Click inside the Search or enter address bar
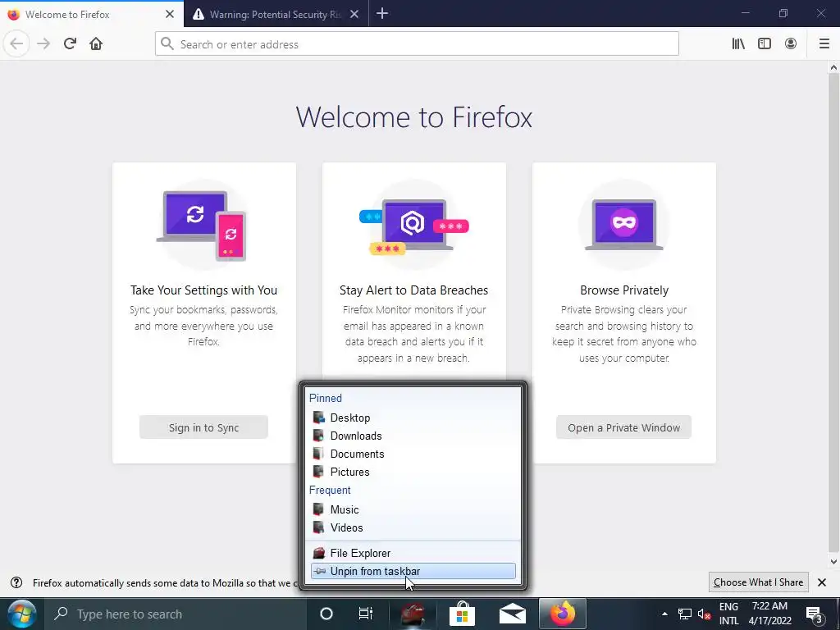 (x=417, y=44)
